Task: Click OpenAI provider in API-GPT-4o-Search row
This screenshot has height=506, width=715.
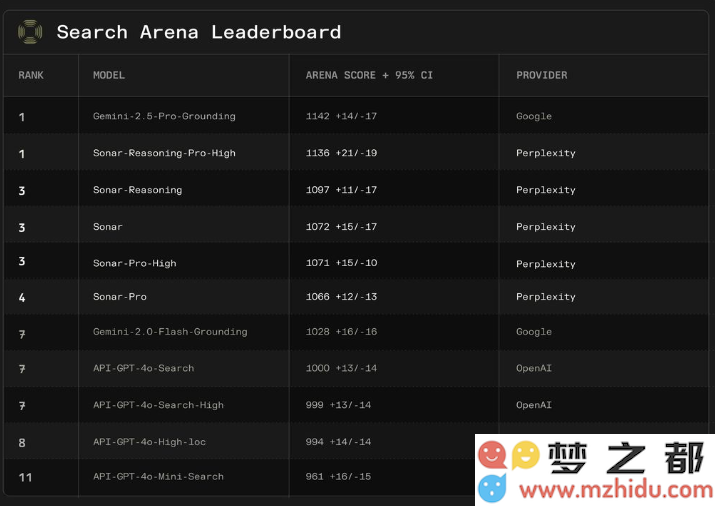Action: coord(534,368)
